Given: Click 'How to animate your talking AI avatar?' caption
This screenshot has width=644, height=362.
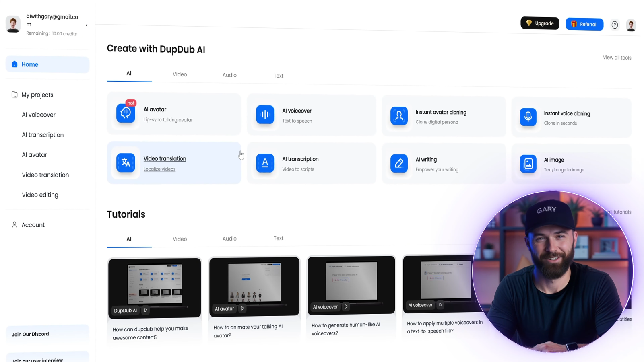Looking at the screenshot, I should tap(248, 331).
